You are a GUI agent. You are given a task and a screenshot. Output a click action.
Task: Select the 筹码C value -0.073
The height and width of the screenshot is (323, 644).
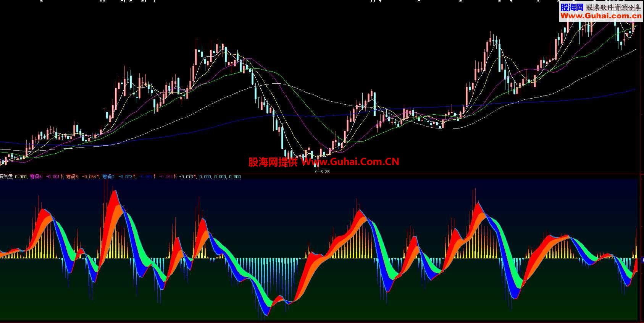(x=125, y=177)
